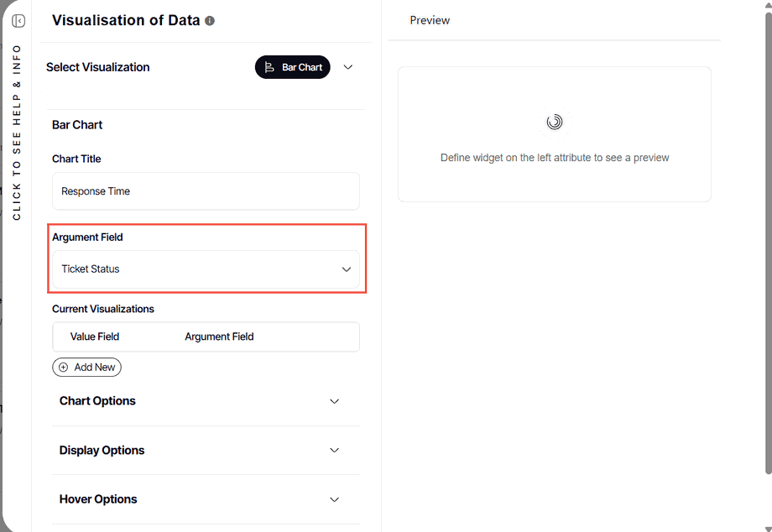Click the Value Field column header
The width and height of the screenshot is (772, 532).
tap(95, 336)
